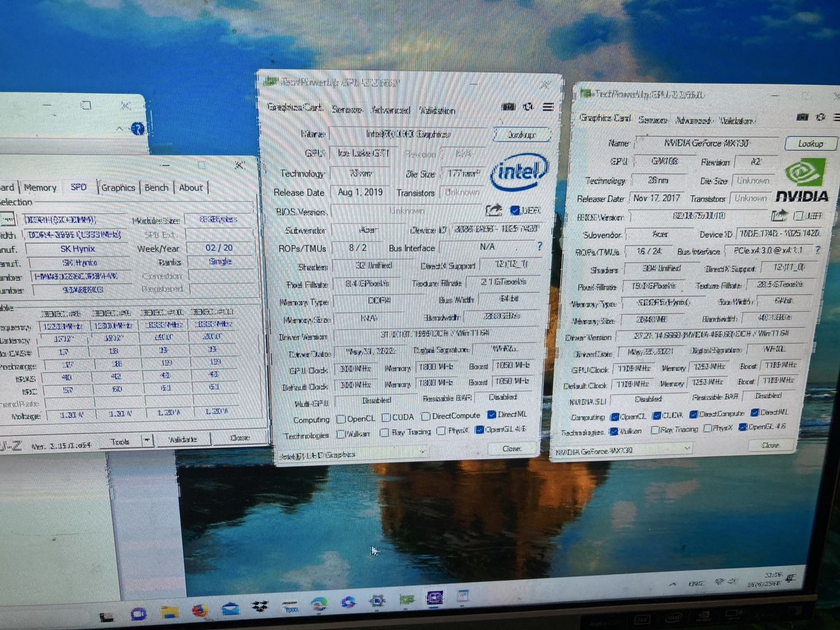Screen dimensions: 840x630
Task: Click the BIOS export icon in the NVIDIA GPU-Z window
Action: (x=779, y=216)
